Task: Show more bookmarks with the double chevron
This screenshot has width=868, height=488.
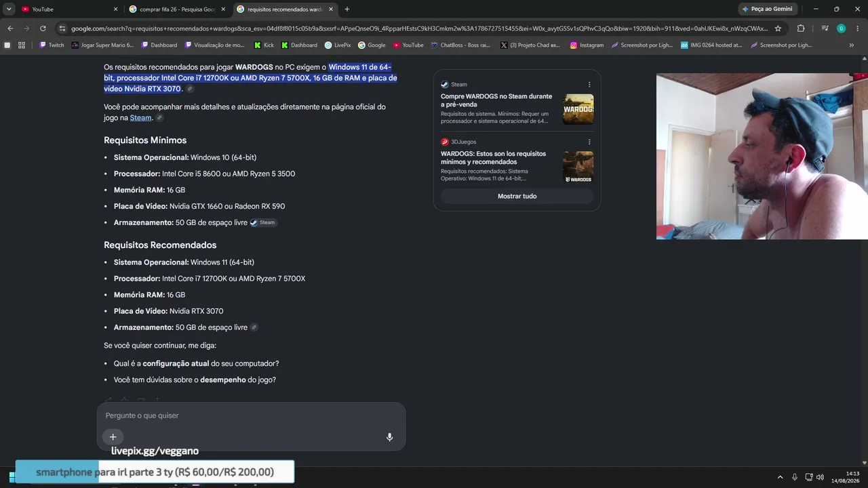Action: (852, 45)
